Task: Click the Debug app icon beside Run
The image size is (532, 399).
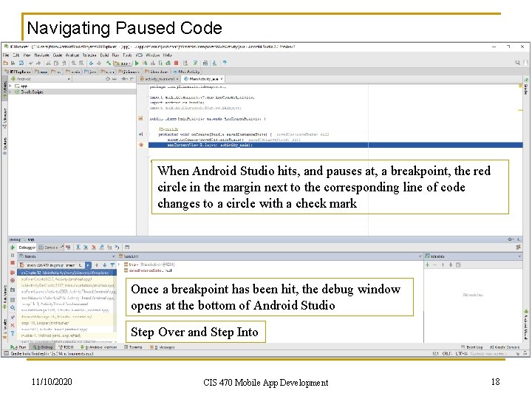Action: point(146,63)
